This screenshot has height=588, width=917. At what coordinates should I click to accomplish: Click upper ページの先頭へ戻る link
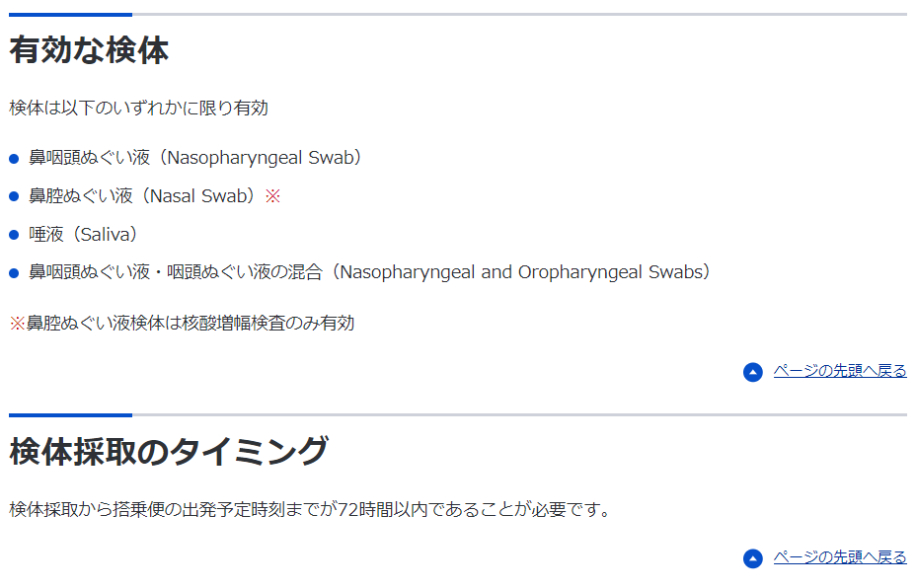tap(840, 371)
